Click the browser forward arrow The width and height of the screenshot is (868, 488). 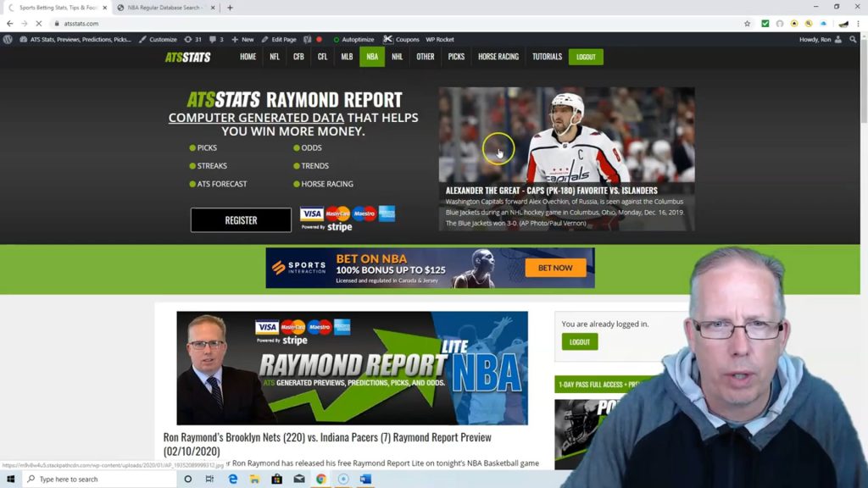click(25, 24)
